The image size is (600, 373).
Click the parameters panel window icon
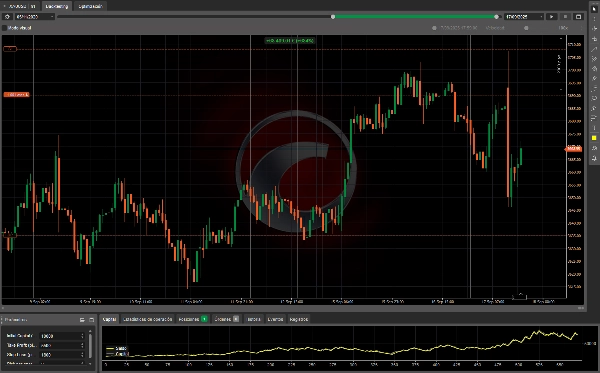tap(91, 319)
